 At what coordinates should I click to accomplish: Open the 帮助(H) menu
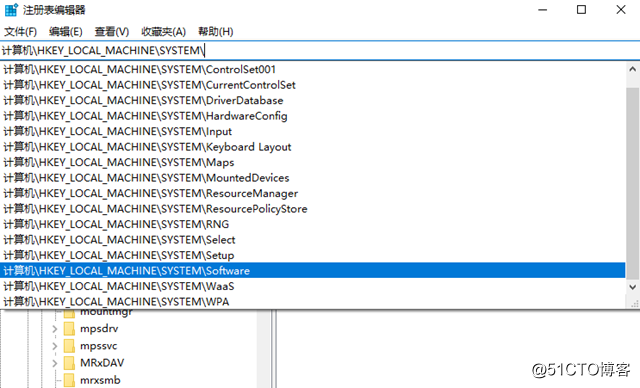click(216, 31)
